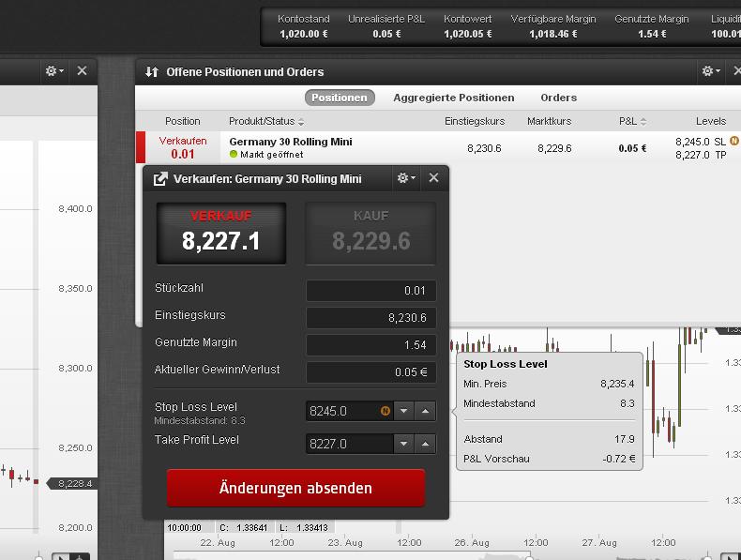Close the left chart panel
741x560 pixels.
(x=82, y=71)
